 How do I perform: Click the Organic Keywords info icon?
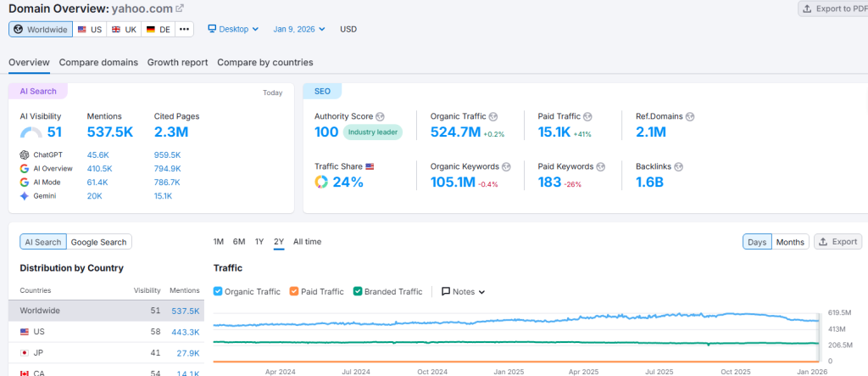coord(506,166)
